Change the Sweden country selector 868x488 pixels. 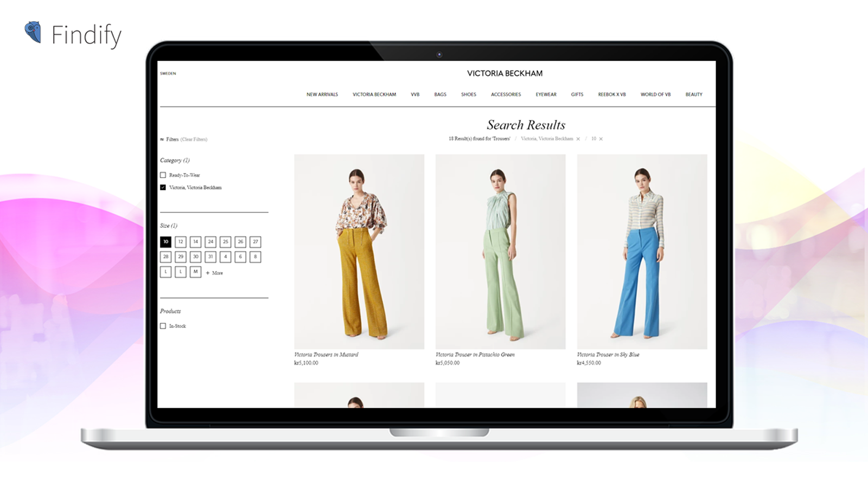point(168,73)
